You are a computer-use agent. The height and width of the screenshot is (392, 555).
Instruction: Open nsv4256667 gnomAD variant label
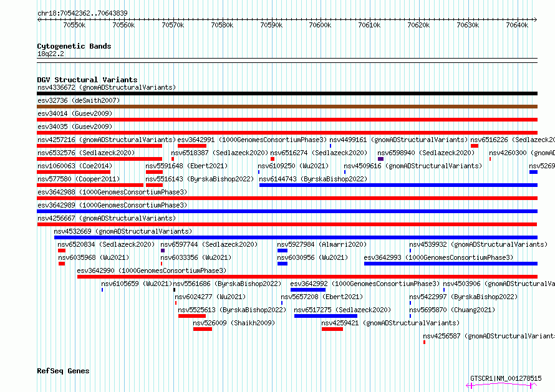coord(107,218)
